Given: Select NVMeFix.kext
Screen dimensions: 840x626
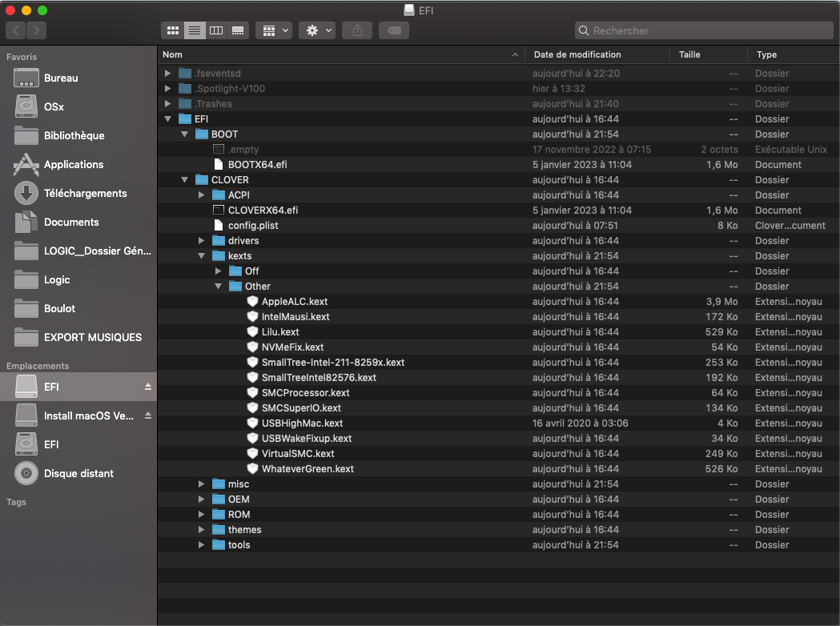Looking at the screenshot, I should pos(498,347).
